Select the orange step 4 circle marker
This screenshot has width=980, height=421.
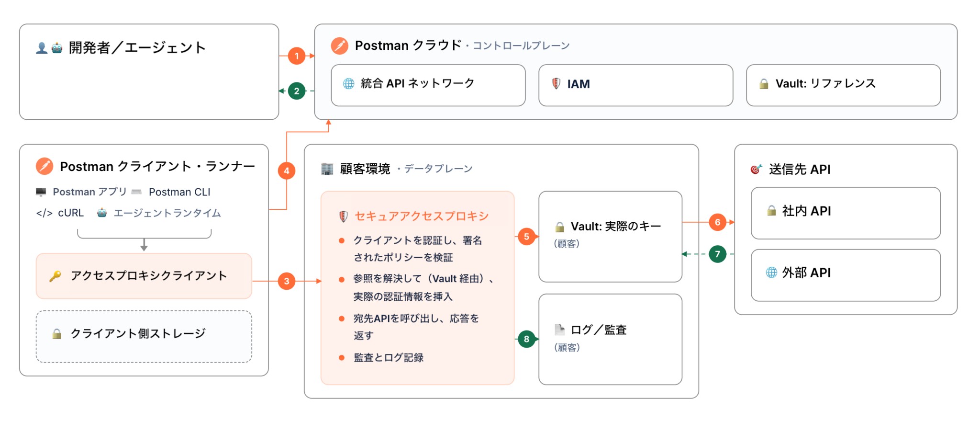287,171
